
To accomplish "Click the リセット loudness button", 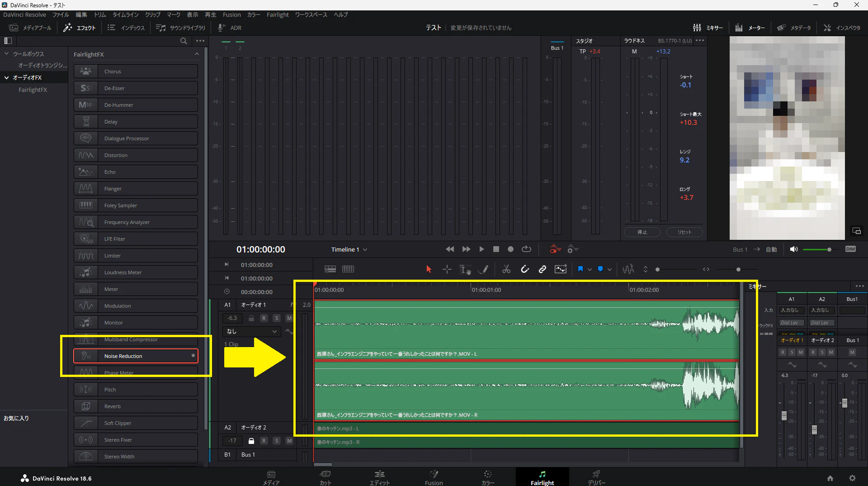I will pos(684,232).
